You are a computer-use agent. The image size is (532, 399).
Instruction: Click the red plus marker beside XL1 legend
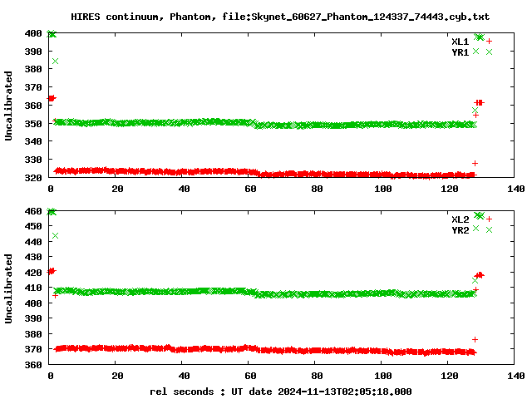pos(489,42)
